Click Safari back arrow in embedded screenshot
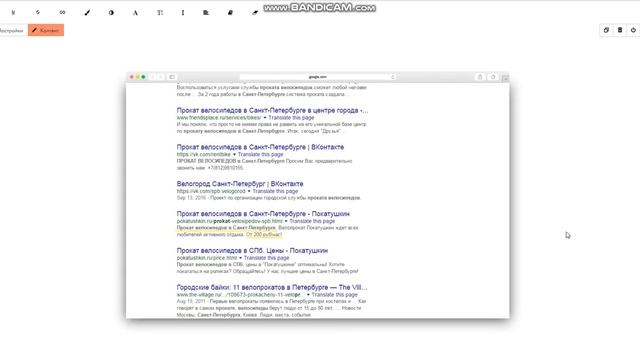640x360 pixels. pyautogui.click(x=153, y=77)
